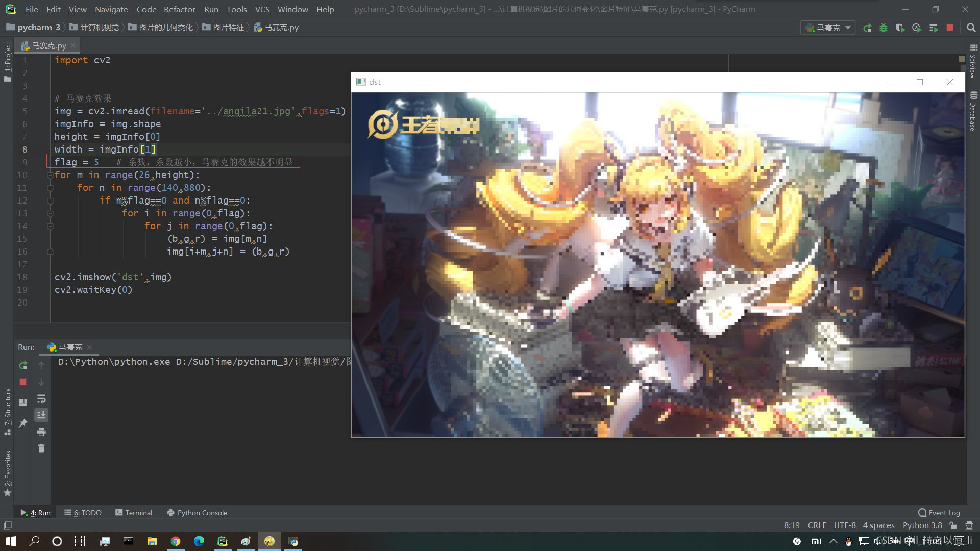Click read-only lock icon in status bar
Image resolution: width=980 pixels, height=551 pixels.
point(953,525)
